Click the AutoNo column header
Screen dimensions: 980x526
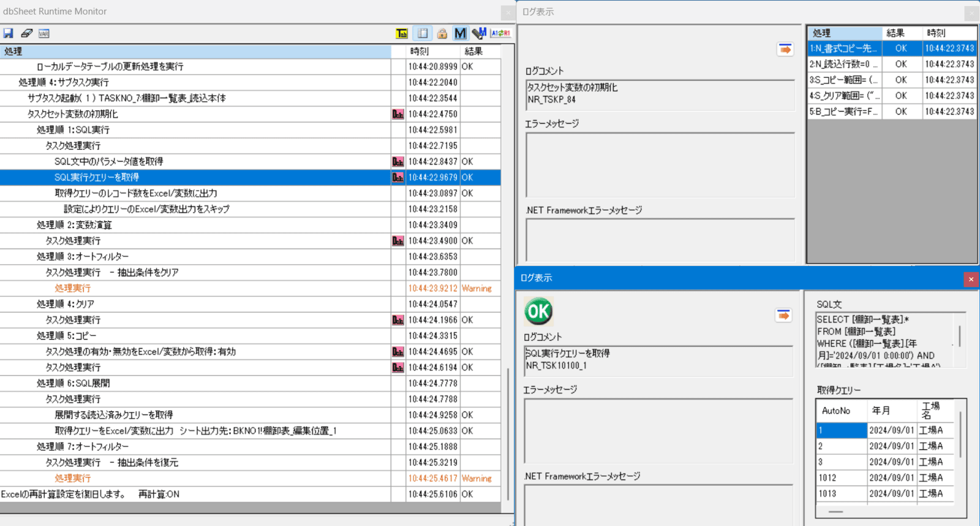[836, 411]
